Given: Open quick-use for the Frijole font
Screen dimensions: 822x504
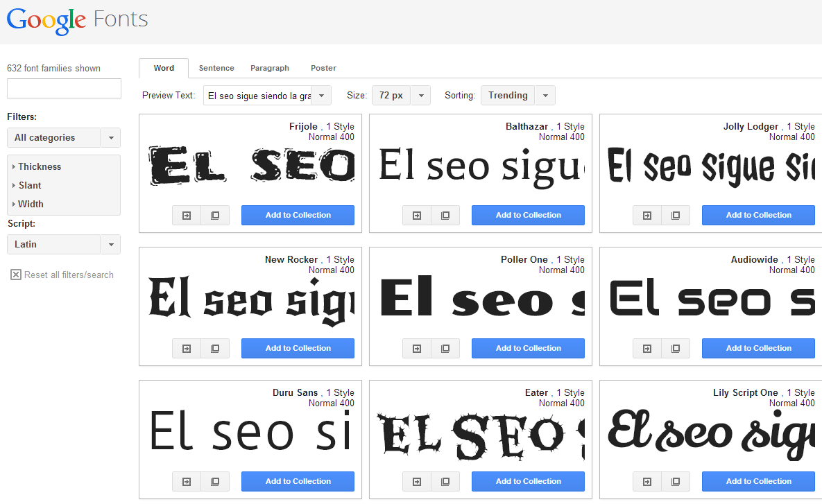Looking at the screenshot, I should pos(186,215).
